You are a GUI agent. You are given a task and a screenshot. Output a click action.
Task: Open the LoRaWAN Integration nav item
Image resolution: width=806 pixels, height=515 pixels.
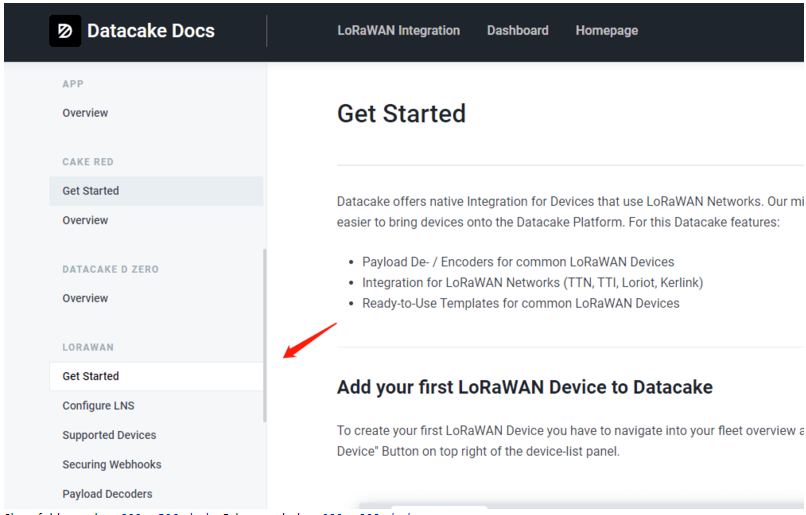point(398,31)
